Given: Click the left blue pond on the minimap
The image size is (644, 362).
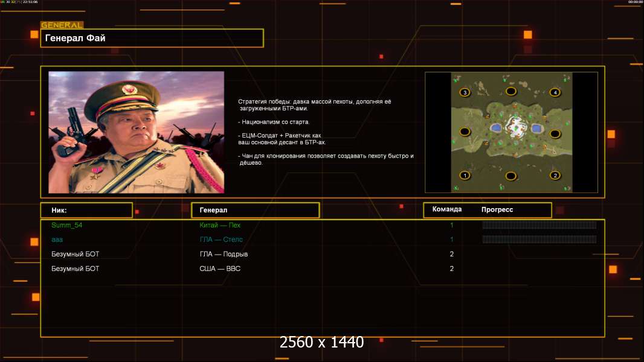Looking at the screenshot, I should click(496, 129).
